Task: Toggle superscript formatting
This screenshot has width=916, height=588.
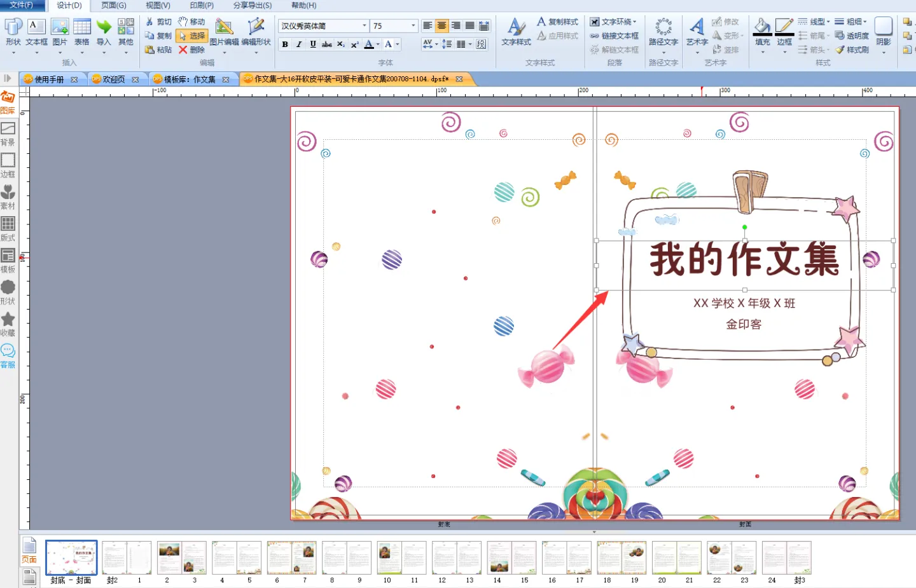Action: (x=355, y=44)
